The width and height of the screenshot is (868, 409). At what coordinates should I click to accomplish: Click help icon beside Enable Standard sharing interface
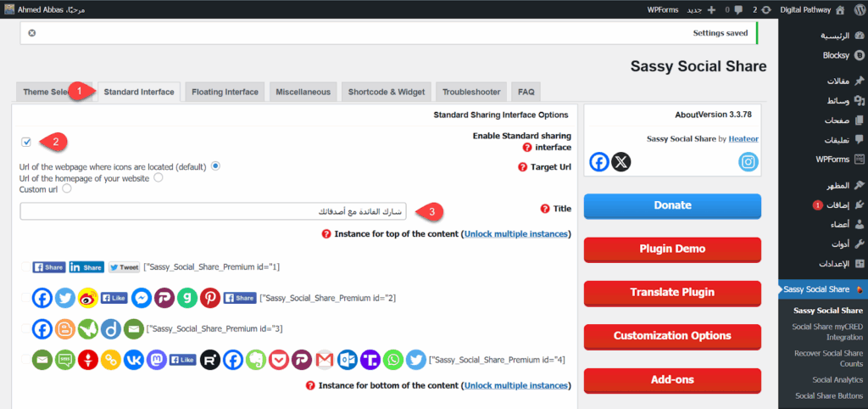point(527,148)
